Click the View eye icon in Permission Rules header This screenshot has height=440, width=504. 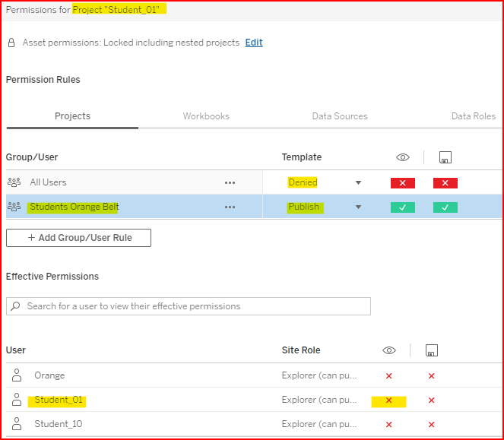point(403,157)
